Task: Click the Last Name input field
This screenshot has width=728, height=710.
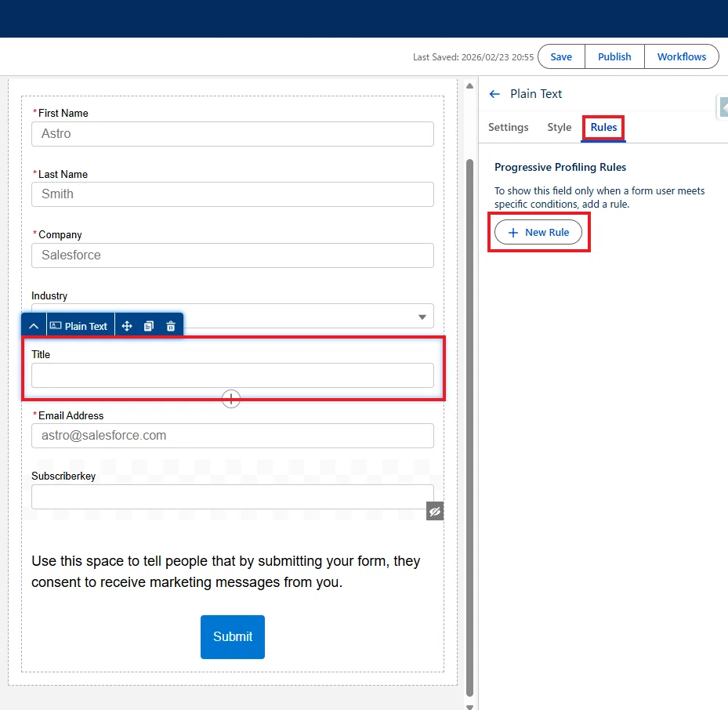Action: tap(233, 194)
